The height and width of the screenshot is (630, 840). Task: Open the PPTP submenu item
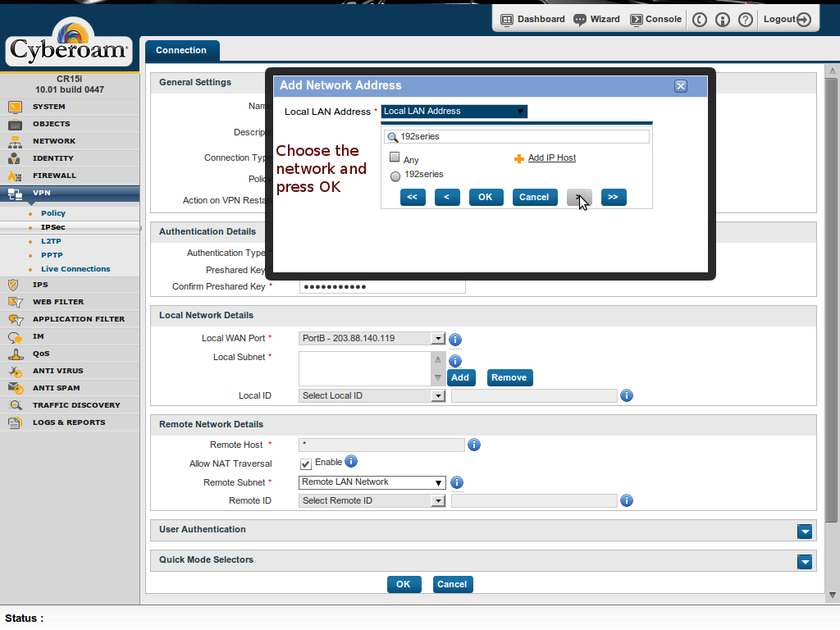[x=52, y=255]
